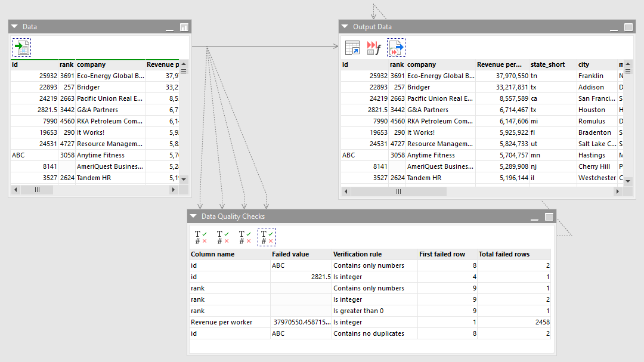644x362 pixels.
Task: Maximize the Output Data panel
Action: [x=628, y=27]
